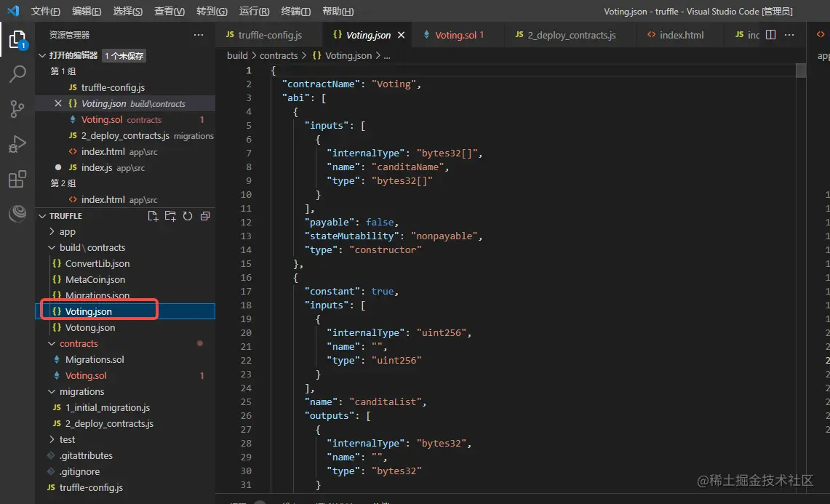
Task: Select 2_deploy_contracts.js in open editors list
Action: tap(125, 135)
